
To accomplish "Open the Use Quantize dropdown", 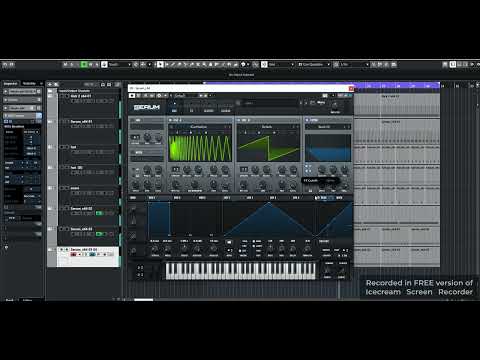I will (314, 64).
